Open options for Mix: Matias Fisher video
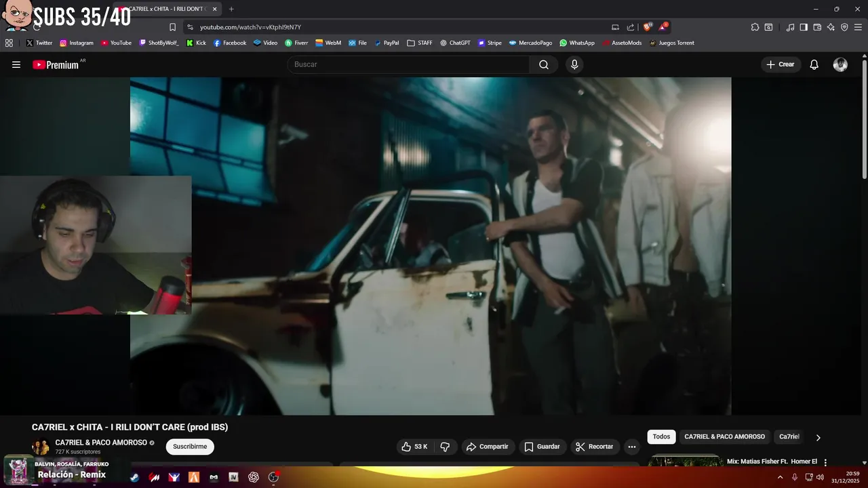This screenshot has width=868, height=488. coord(825,462)
